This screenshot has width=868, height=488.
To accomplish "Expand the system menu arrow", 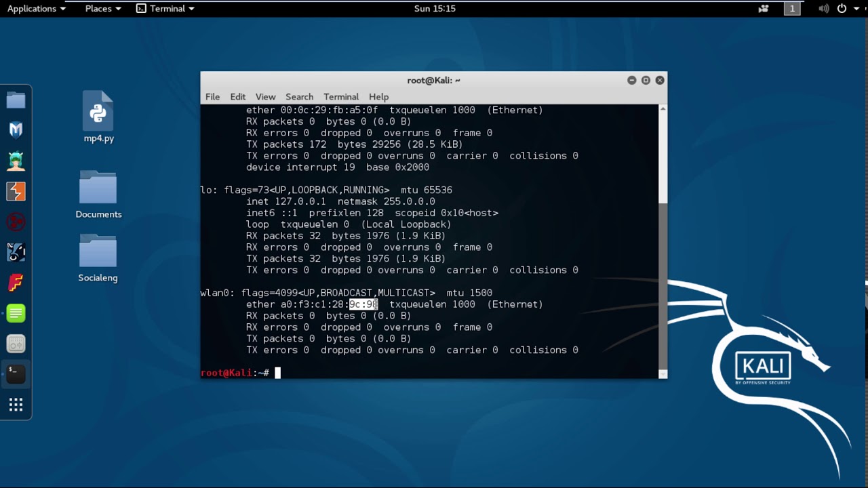I will (x=855, y=9).
